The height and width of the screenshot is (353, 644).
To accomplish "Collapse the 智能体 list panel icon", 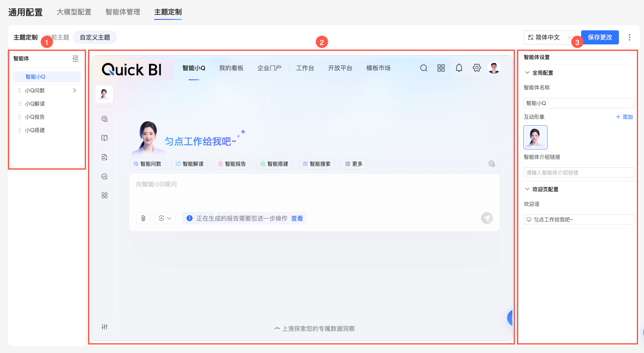I will (x=75, y=59).
